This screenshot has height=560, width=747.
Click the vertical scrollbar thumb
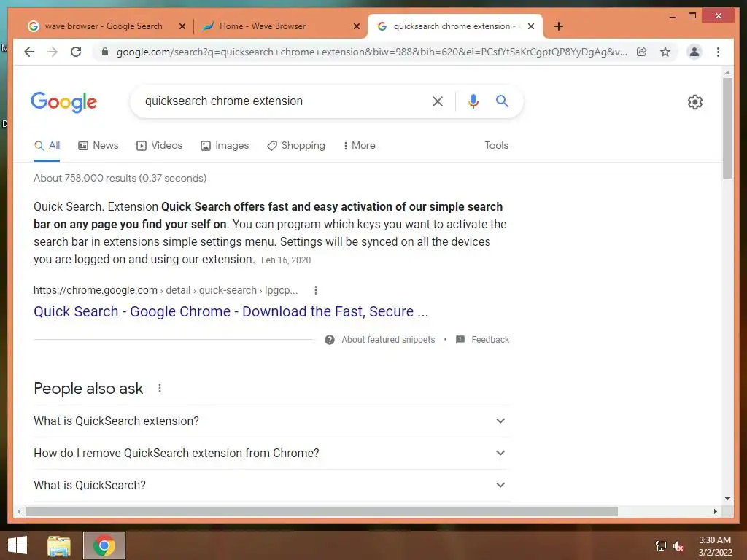coord(727,128)
